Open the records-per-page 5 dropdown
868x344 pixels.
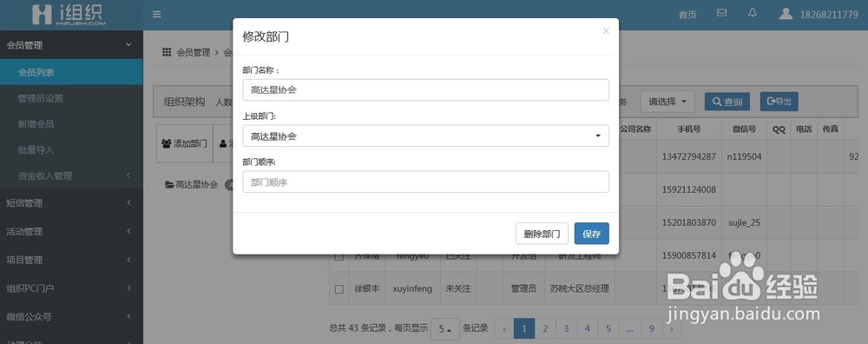(445, 328)
